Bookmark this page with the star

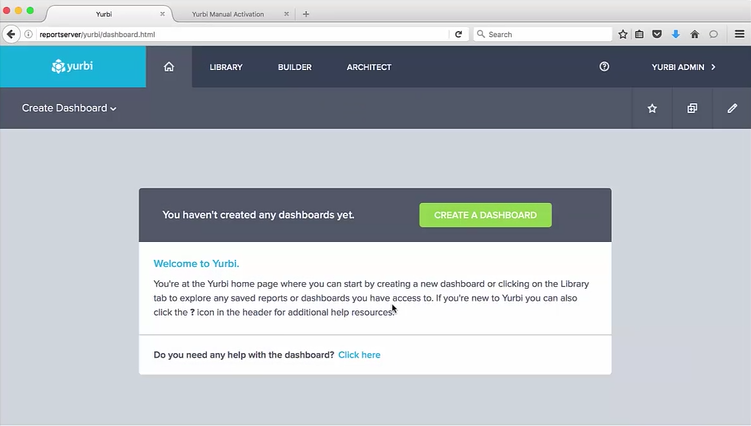click(x=623, y=34)
